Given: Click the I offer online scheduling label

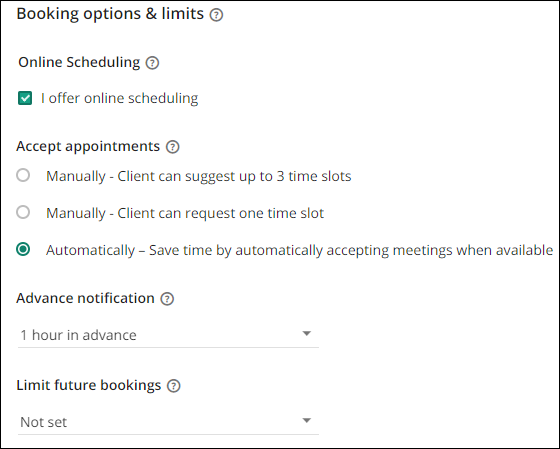Looking at the screenshot, I should tap(120, 98).
